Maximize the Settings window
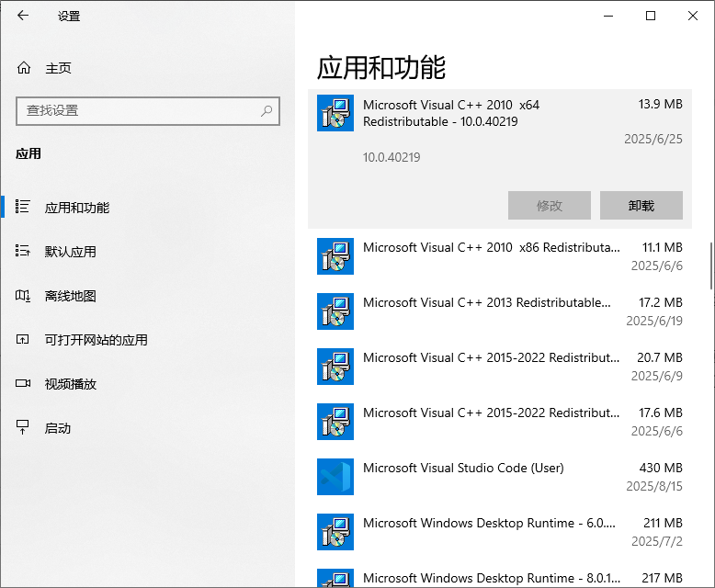The height and width of the screenshot is (588, 715). coord(651,16)
